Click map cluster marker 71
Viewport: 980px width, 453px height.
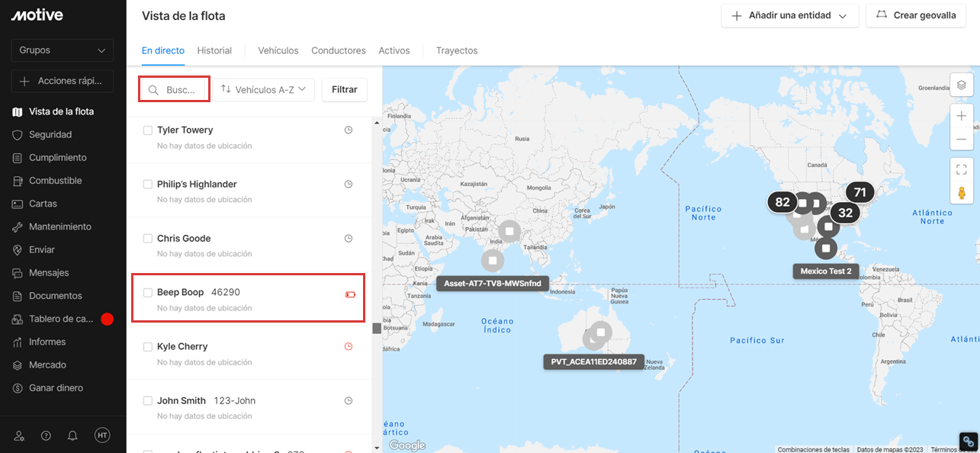pos(860,192)
